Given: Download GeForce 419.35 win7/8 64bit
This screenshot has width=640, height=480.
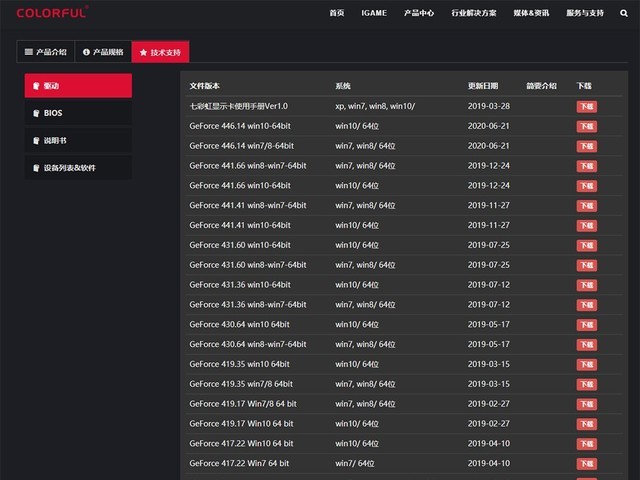Looking at the screenshot, I should coord(587,384).
